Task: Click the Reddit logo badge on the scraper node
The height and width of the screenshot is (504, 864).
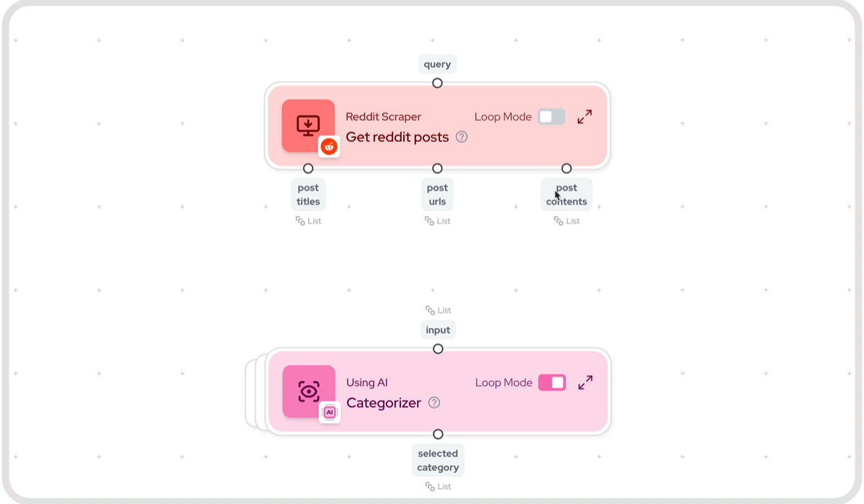Action: [330, 146]
